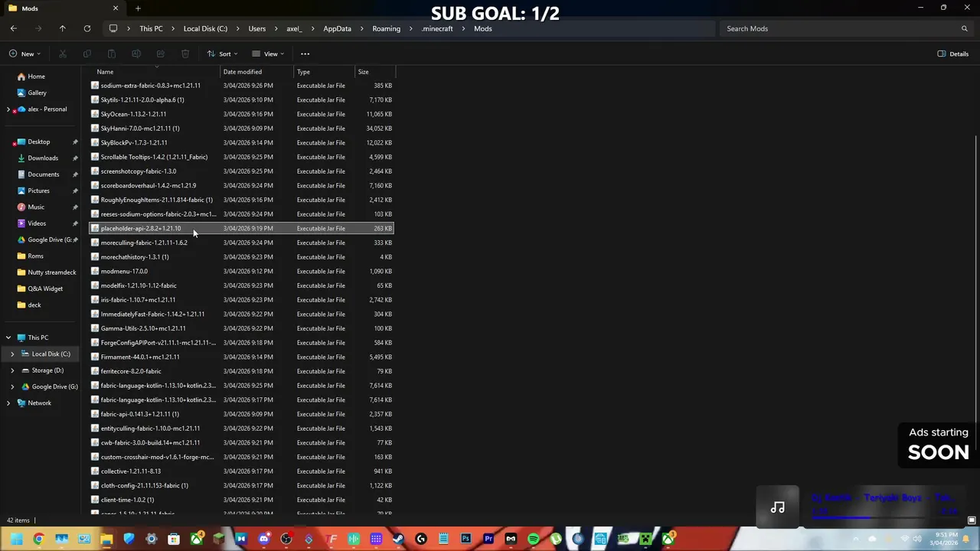The width and height of the screenshot is (980, 551).
Task: Expand chevron after Users breadcrumb
Action: coord(276,28)
